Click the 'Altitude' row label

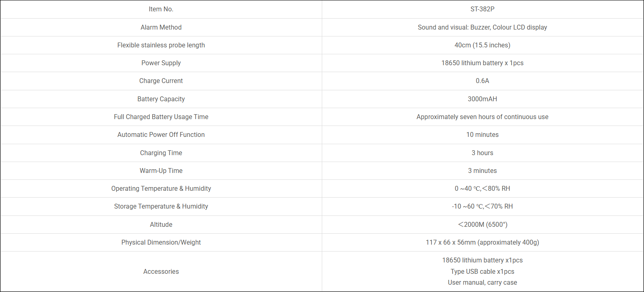point(161,224)
